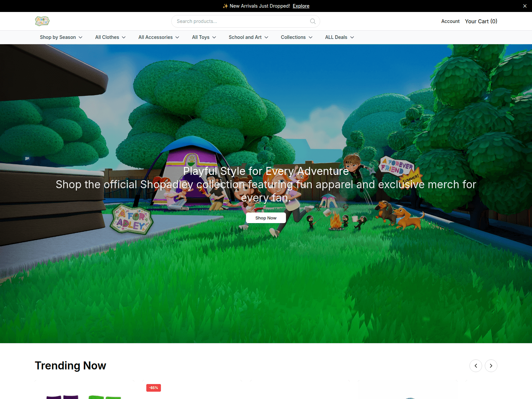Expand the Shop by Season chevron
This screenshot has height=399, width=532.
tap(80, 37)
